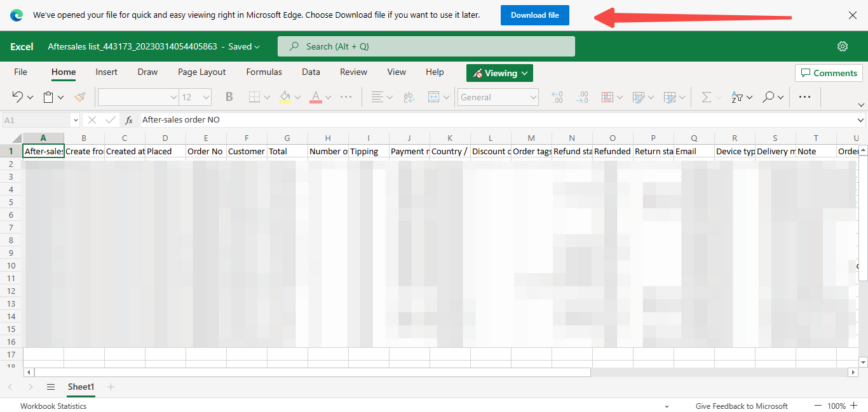Select column header K
Image resolution: width=868 pixels, height=412 pixels.
(450, 138)
